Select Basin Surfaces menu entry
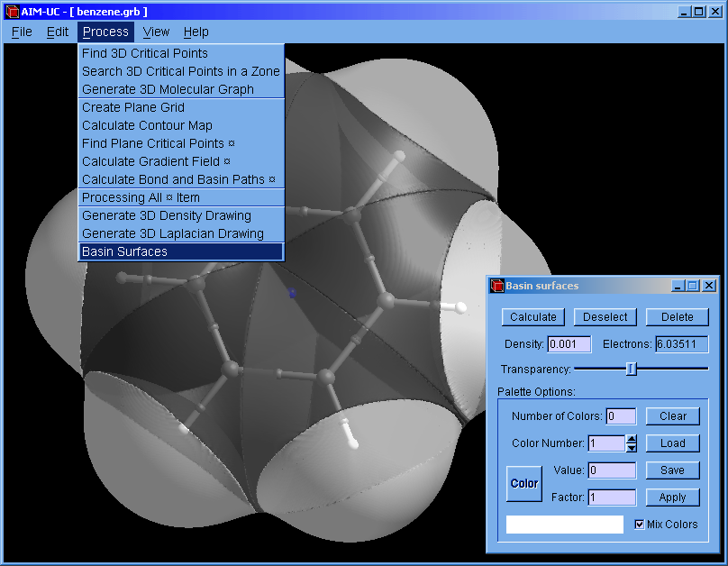Image resolution: width=728 pixels, height=566 pixels. [124, 251]
